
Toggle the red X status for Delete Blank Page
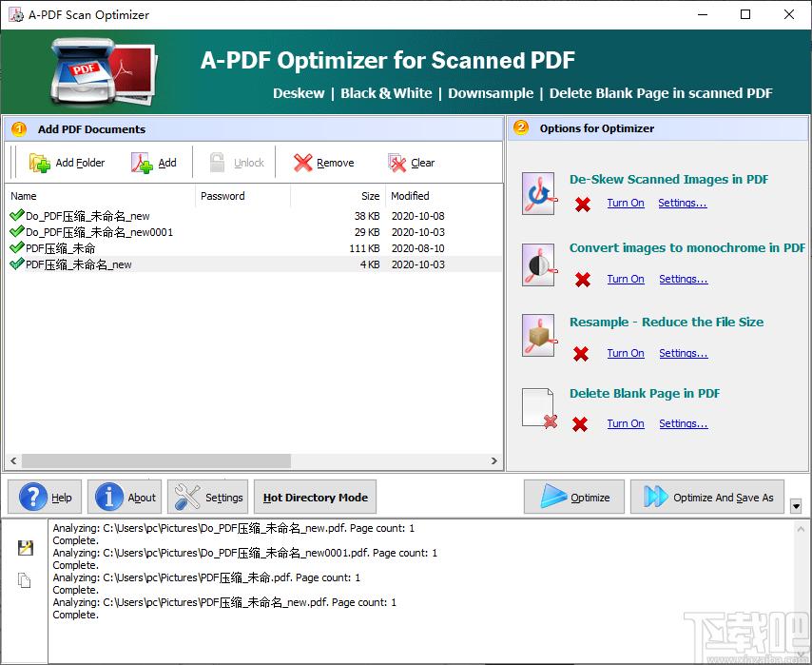[580, 424]
